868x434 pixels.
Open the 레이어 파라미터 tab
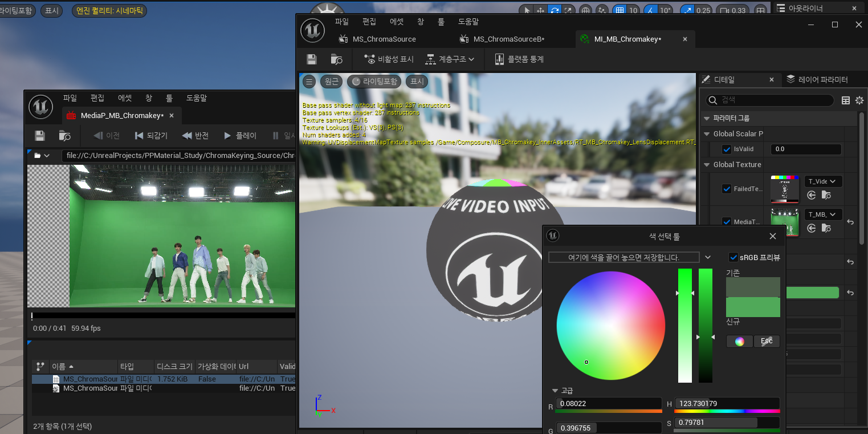(817, 80)
